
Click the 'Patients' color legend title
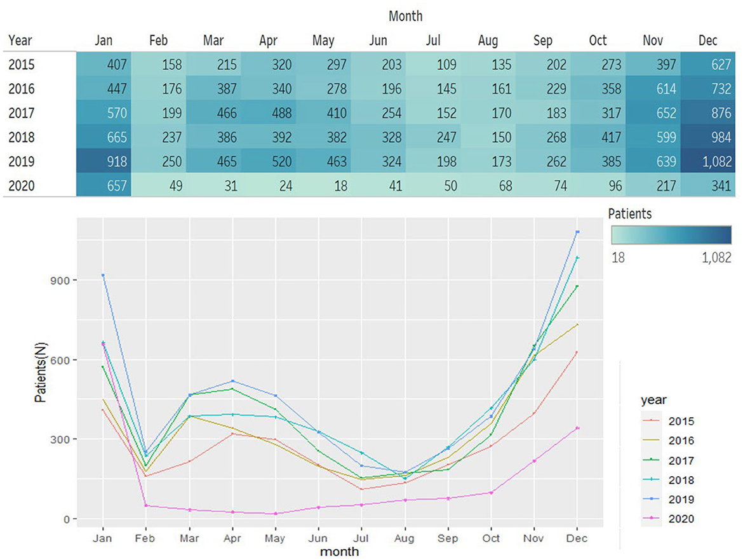630,214
